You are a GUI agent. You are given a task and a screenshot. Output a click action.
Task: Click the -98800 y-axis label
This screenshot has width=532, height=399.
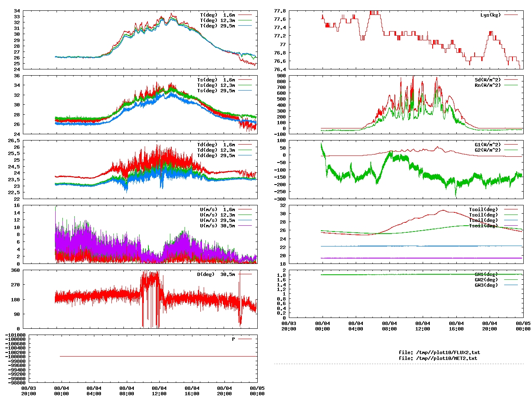tap(17, 383)
